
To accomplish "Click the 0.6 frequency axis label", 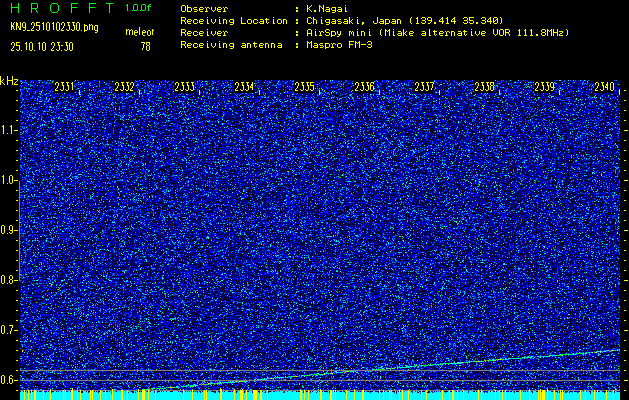I will [x=9, y=380].
